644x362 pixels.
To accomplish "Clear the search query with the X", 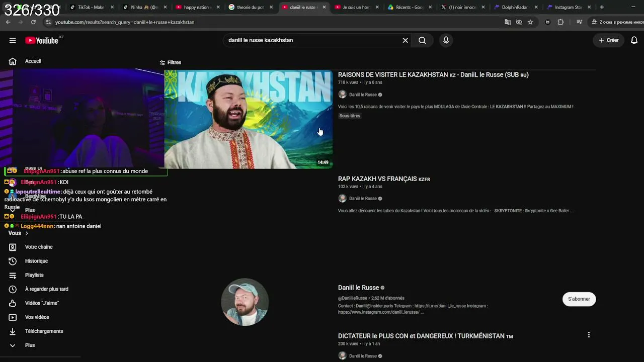I will [405, 40].
